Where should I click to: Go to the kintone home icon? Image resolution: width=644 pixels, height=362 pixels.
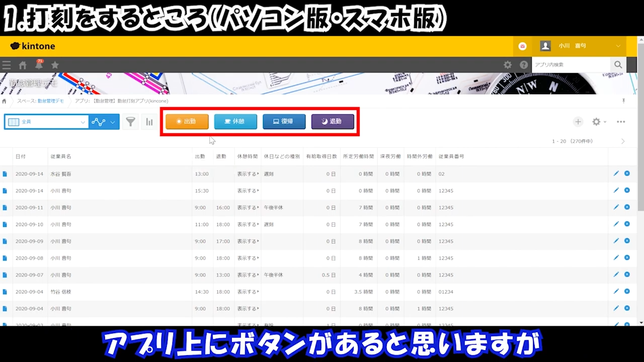pos(23,65)
